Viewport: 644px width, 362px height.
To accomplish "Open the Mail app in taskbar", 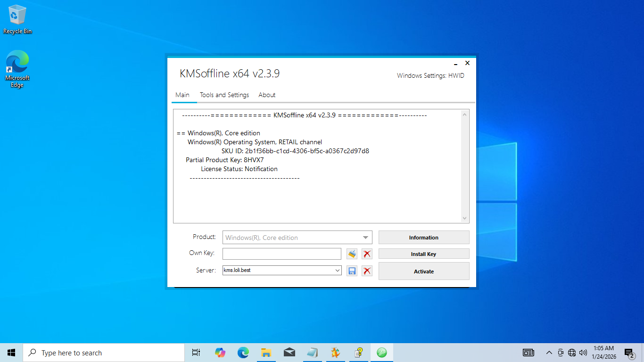I will pyautogui.click(x=289, y=353).
